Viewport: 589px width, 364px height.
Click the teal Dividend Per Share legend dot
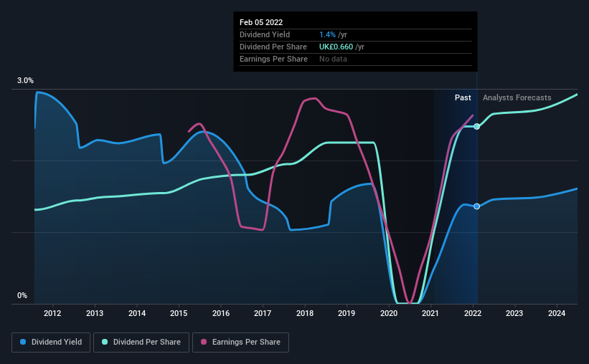tap(105, 342)
